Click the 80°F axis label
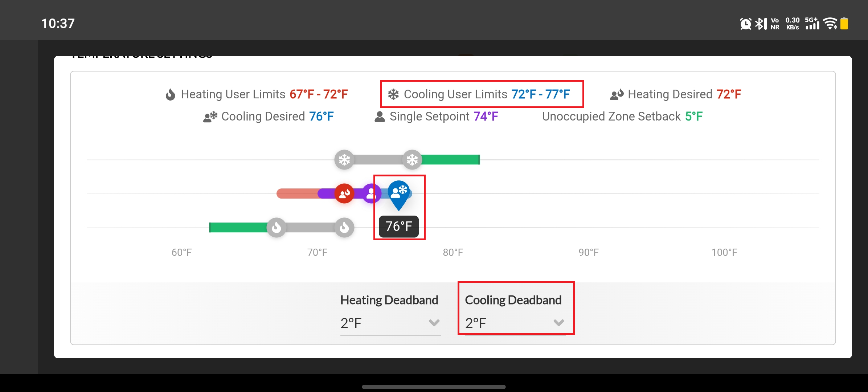The height and width of the screenshot is (392, 868). (x=453, y=253)
